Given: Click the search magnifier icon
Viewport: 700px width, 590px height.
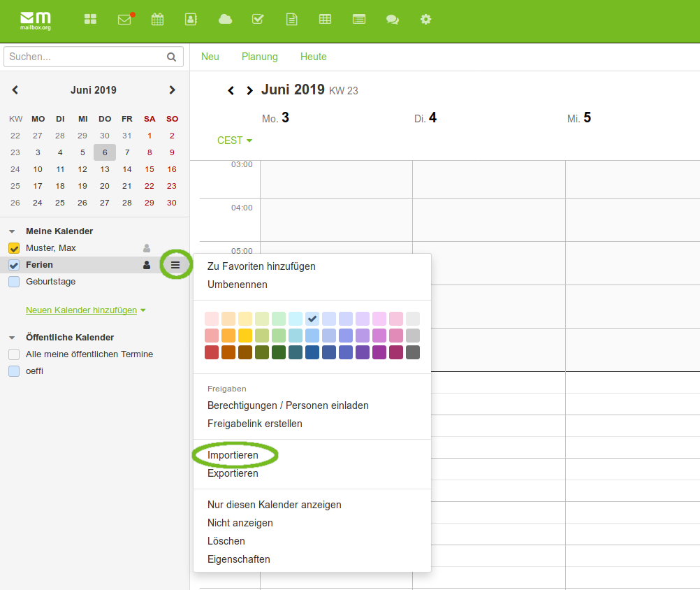Looking at the screenshot, I should 171,57.
